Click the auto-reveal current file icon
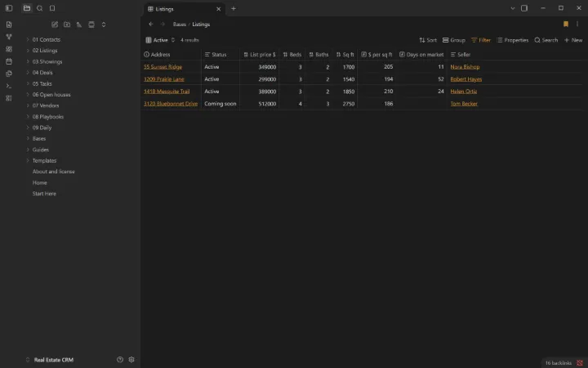The image size is (588, 368). point(91,25)
